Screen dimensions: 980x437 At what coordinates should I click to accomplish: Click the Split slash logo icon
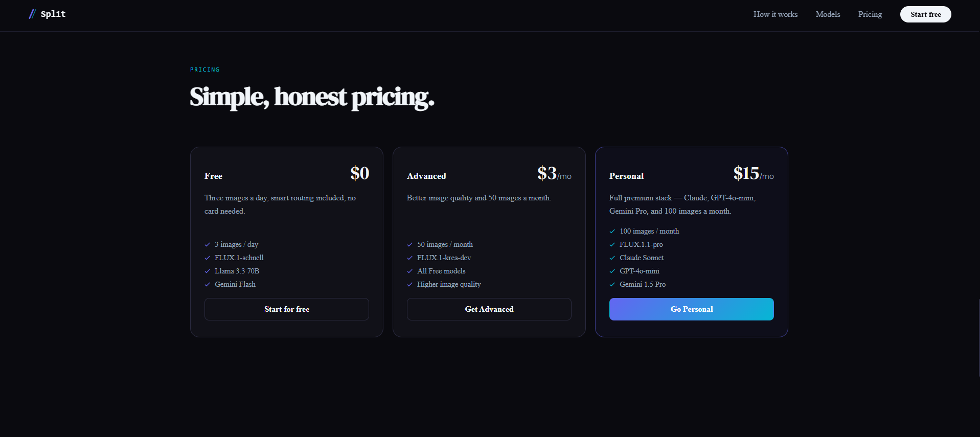pos(32,14)
